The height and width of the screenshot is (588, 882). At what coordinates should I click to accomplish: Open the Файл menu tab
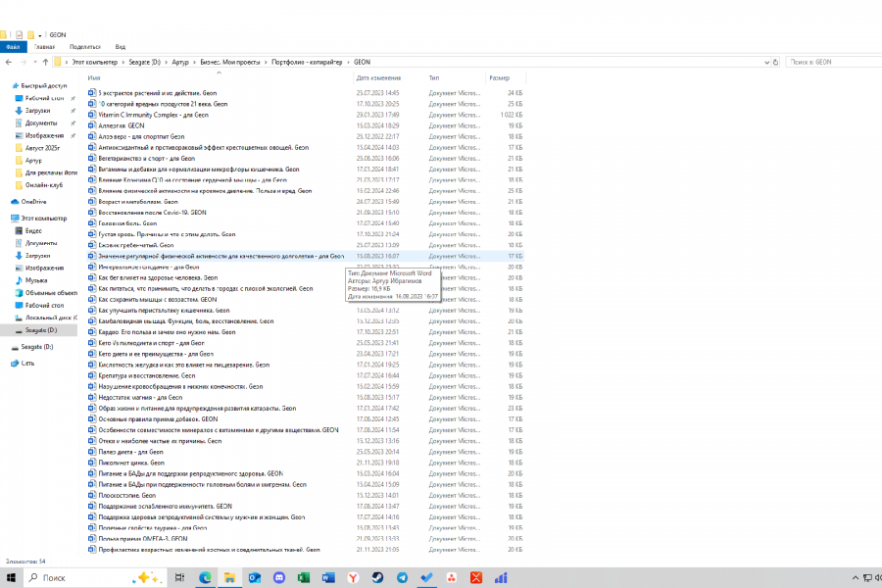coord(13,47)
